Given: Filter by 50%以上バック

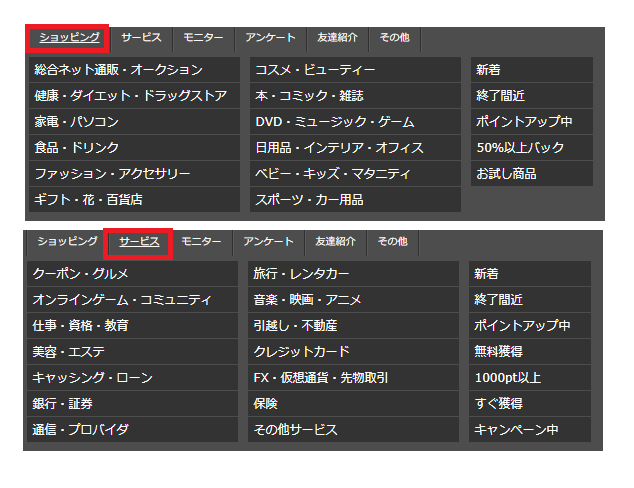Looking at the screenshot, I should 532,148.
